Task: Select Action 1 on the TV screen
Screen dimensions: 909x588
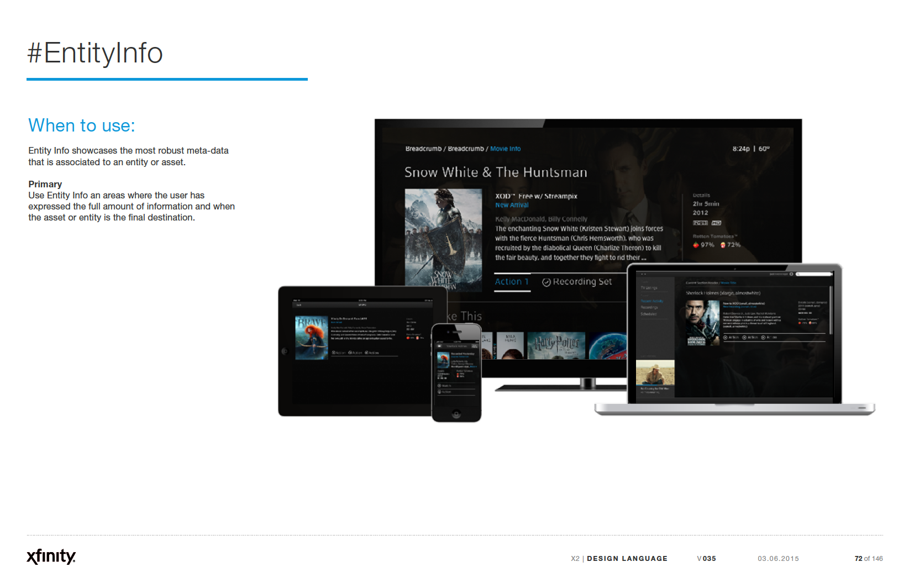Action: (x=512, y=282)
